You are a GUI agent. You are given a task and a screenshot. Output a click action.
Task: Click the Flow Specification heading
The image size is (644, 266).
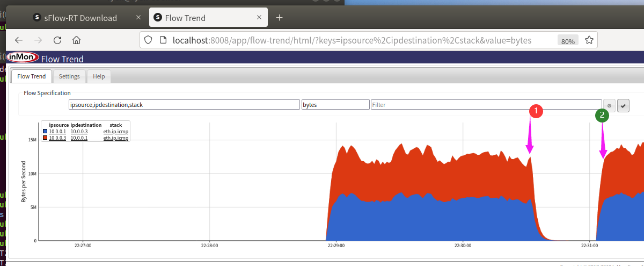pyautogui.click(x=47, y=93)
